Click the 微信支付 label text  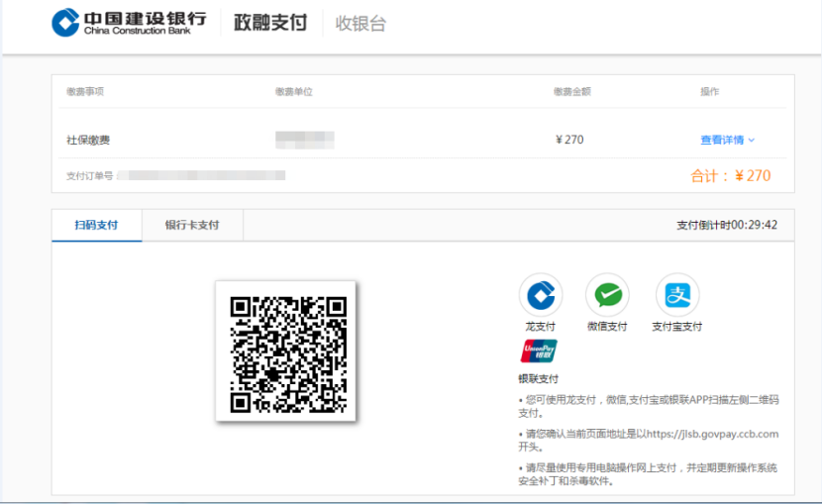click(607, 327)
